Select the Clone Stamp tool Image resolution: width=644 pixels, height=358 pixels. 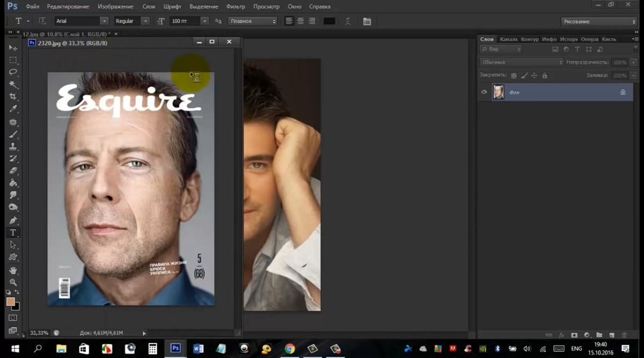(13, 147)
